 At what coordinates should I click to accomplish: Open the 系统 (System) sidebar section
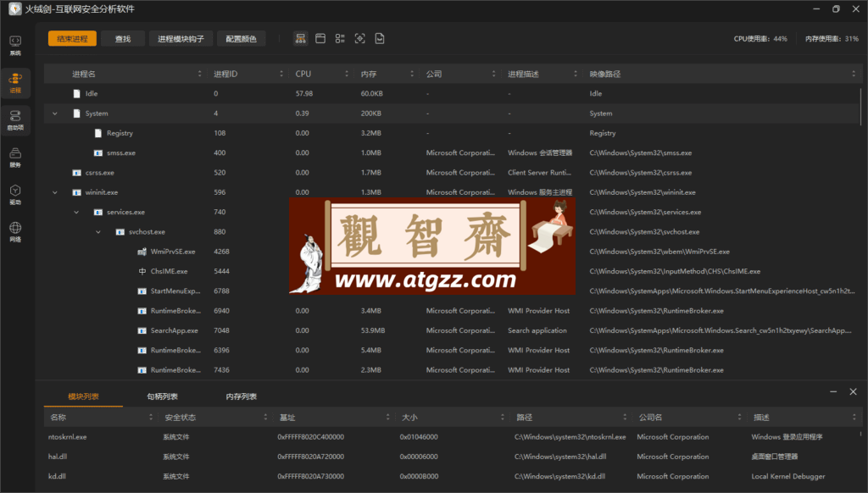tap(15, 46)
